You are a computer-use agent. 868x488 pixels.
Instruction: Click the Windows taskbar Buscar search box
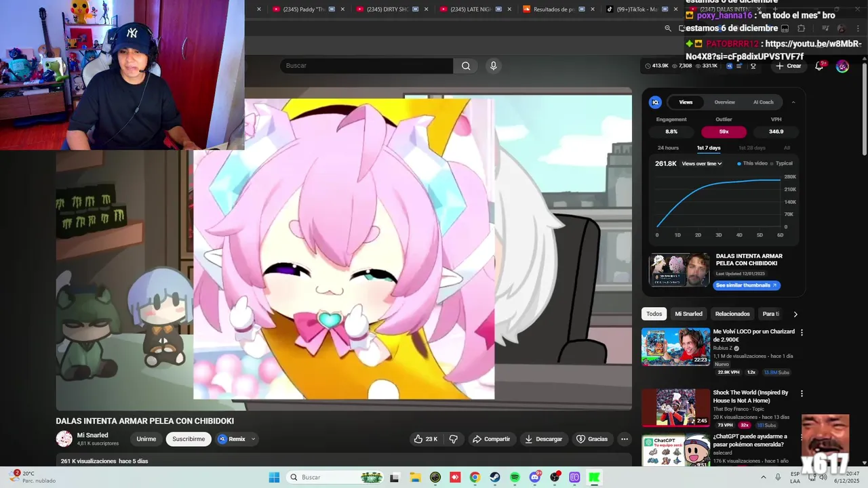[336, 477]
